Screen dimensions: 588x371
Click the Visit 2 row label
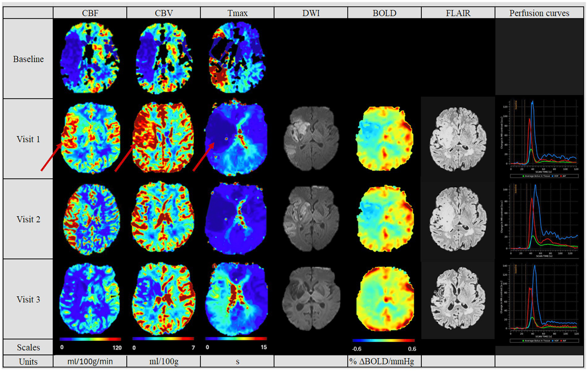(28, 219)
